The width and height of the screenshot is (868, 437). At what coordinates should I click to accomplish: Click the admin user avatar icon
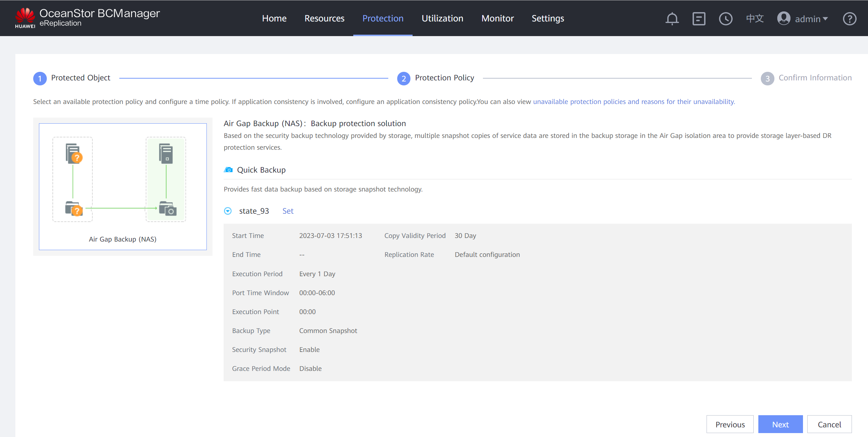[x=783, y=19]
